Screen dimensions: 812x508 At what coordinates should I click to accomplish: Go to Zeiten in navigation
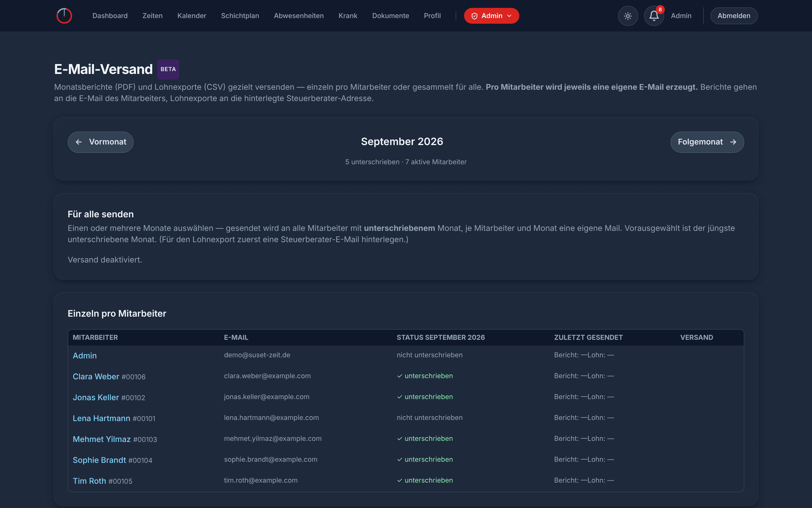tap(152, 16)
